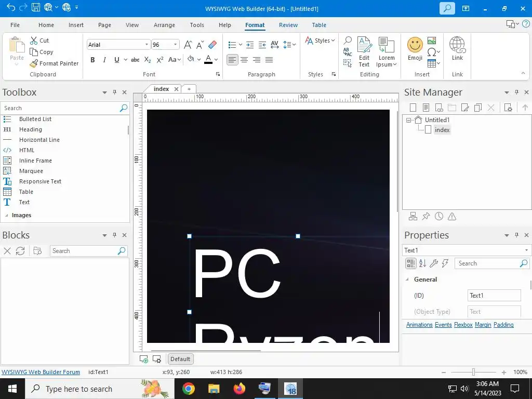
Task: Click the refresh icon in Blocks panel
Action: (20, 251)
